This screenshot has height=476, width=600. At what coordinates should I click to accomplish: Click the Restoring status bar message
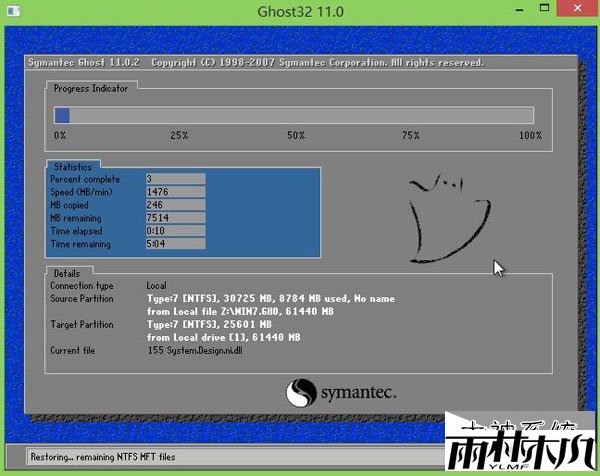point(95,456)
